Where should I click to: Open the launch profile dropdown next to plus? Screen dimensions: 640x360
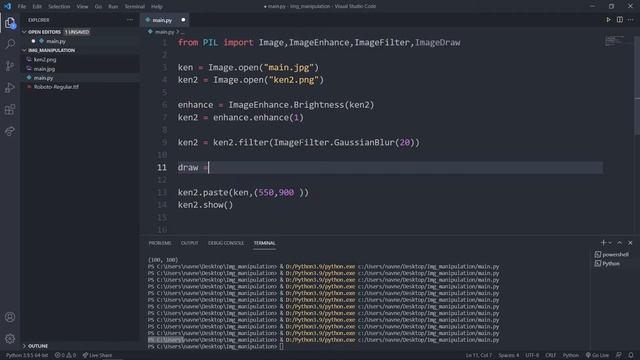pos(610,243)
